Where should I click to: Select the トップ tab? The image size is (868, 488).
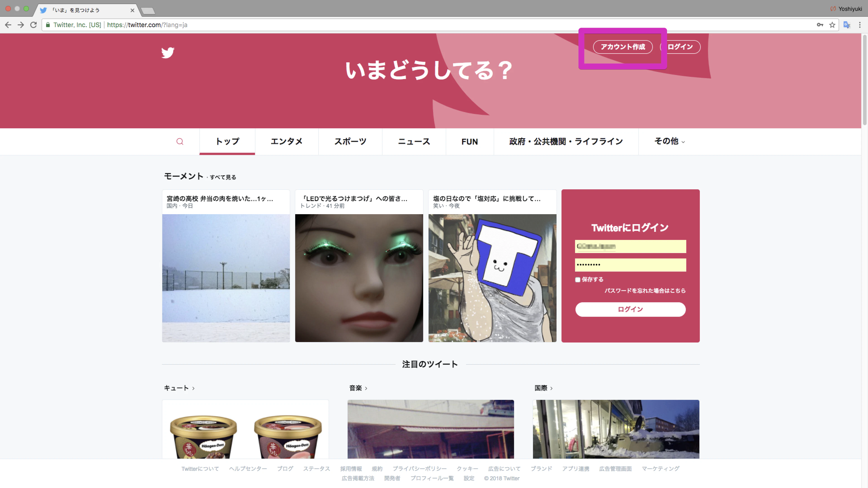(227, 141)
